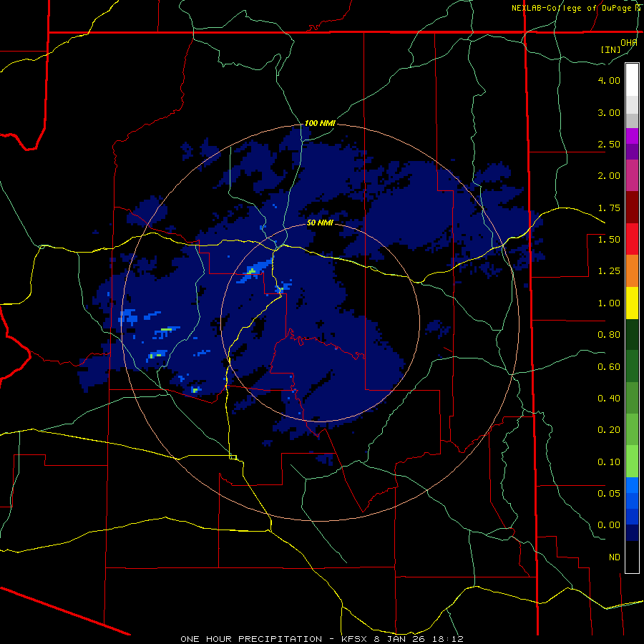The image size is (644, 644).
Task: Select the 0.60 legend value
Action: coord(609,367)
